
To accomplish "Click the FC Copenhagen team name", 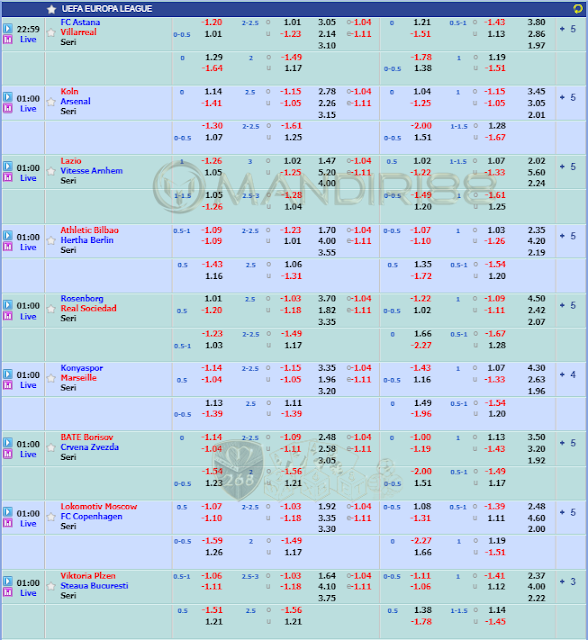I will click(91, 516).
